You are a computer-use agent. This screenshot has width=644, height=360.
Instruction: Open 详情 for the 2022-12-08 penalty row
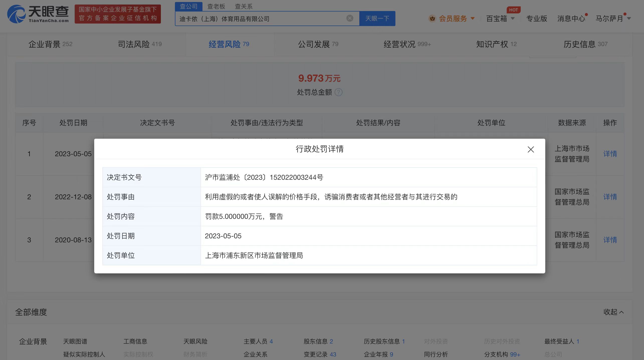(610, 197)
